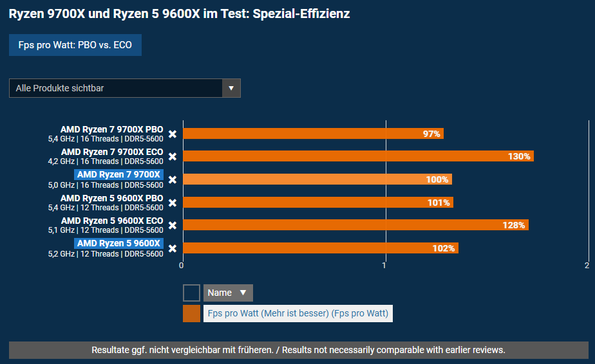
Task: Open the Alle Produkte sichtbar dropdown
Action: [x=125, y=88]
